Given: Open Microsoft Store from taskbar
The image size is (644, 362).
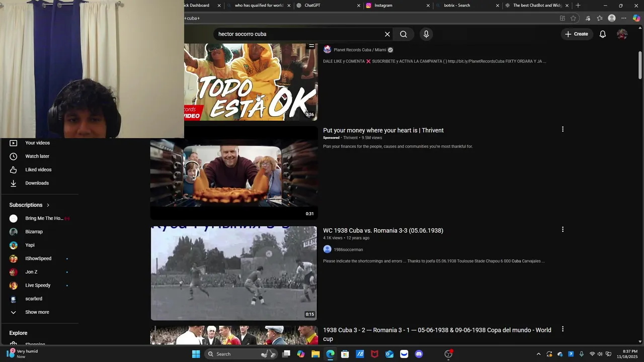Looking at the screenshot, I should tap(345, 354).
